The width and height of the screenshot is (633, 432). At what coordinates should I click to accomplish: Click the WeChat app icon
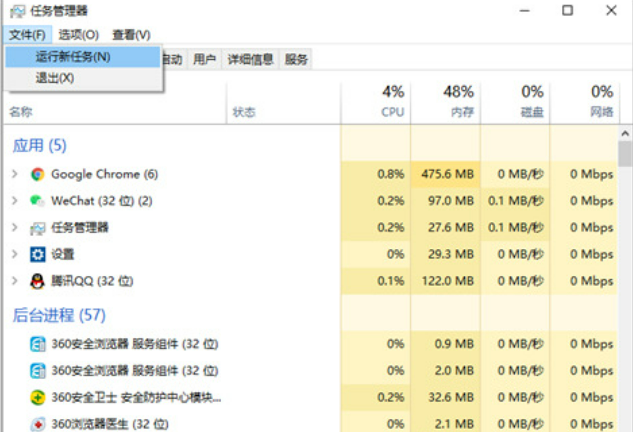[38, 201]
